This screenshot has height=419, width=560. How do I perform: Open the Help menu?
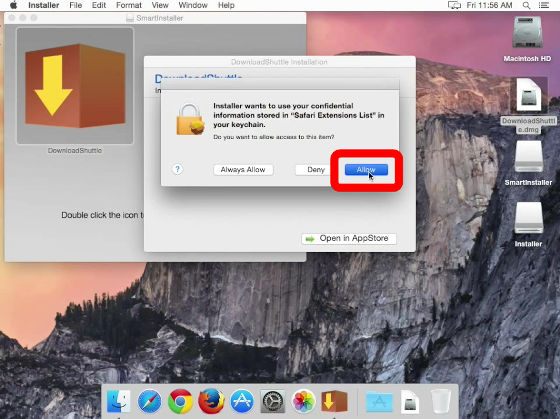[226, 5]
